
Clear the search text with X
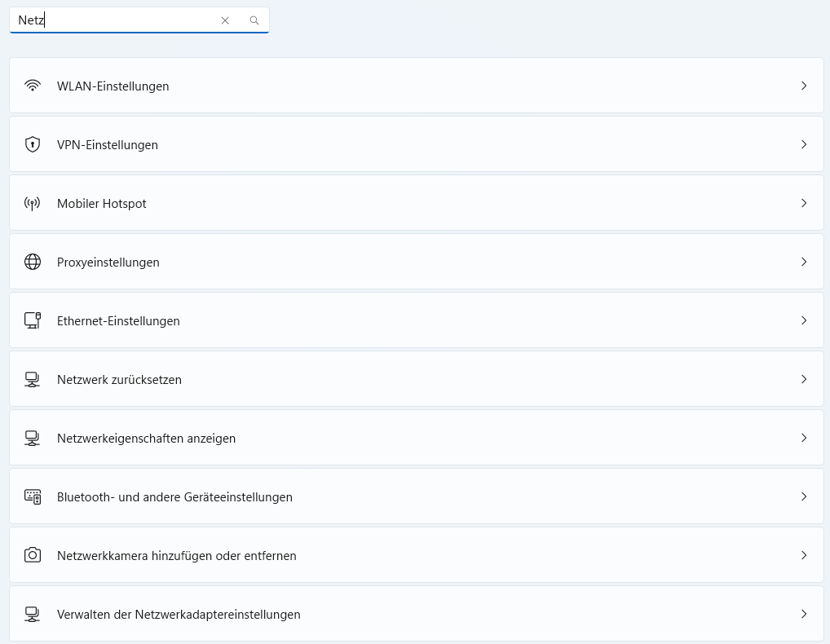click(x=225, y=20)
